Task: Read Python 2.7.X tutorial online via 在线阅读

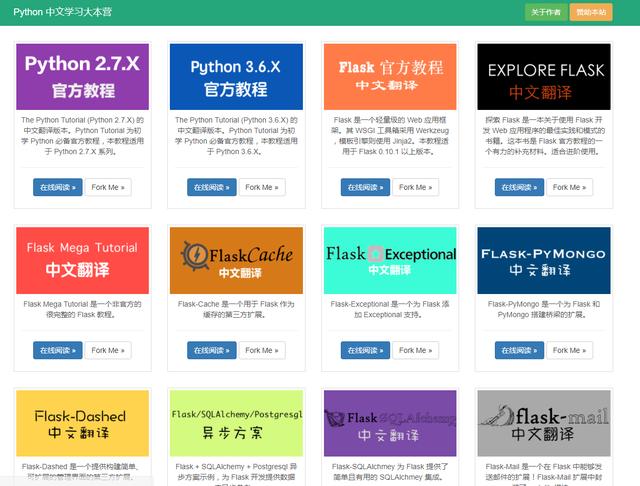Action: click(58, 187)
